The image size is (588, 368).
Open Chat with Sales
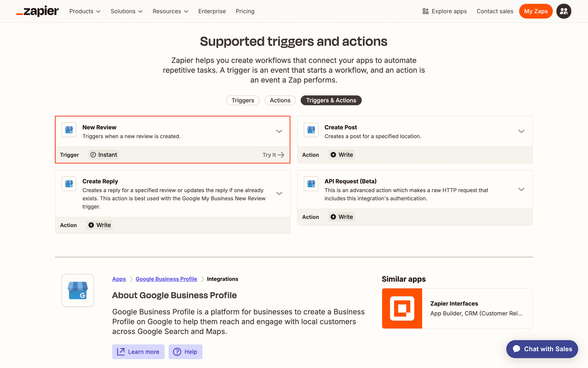pos(542,349)
